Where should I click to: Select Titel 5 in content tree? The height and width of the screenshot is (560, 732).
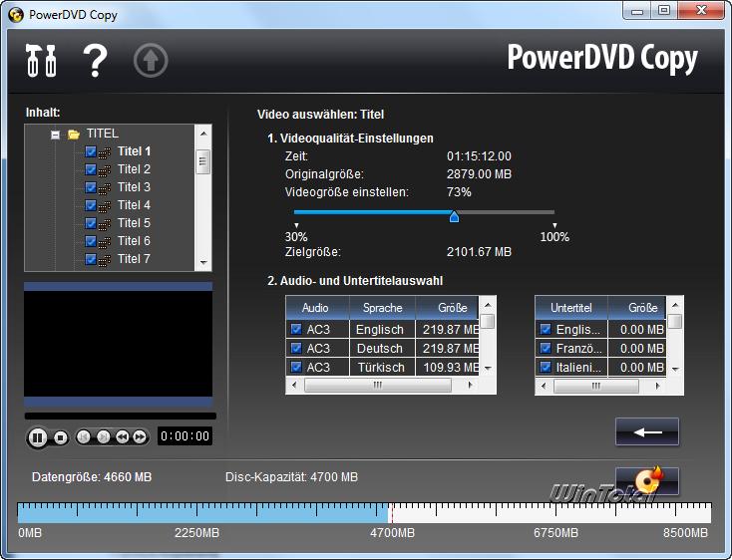[134, 223]
